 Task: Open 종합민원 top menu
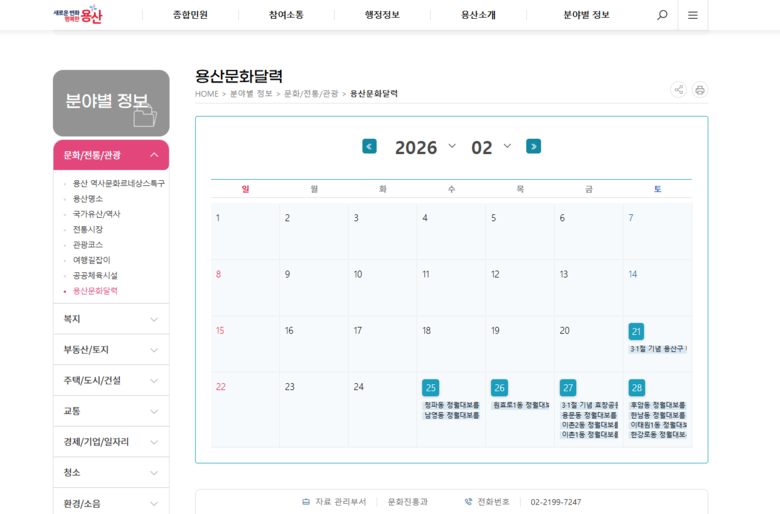pyautogui.click(x=190, y=15)
